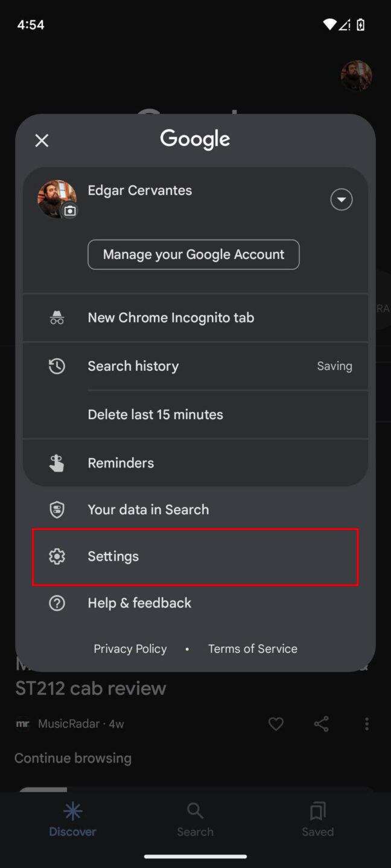Tap the Search magnifier in bottom navigation

coord(195,811)
